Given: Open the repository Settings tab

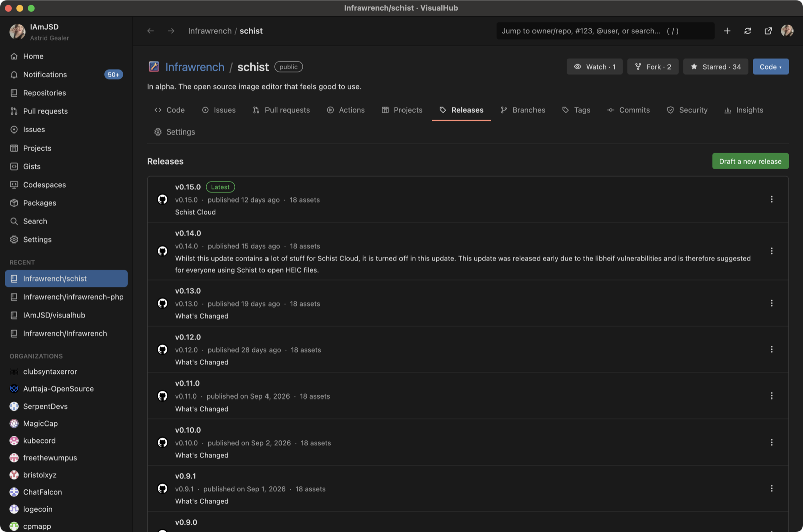Looking at the screenshot, I should pyautogui.click(x=174, y=132).
